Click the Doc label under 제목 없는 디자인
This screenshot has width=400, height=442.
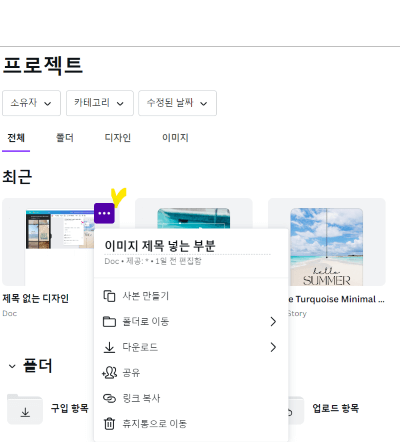[10, 313]
